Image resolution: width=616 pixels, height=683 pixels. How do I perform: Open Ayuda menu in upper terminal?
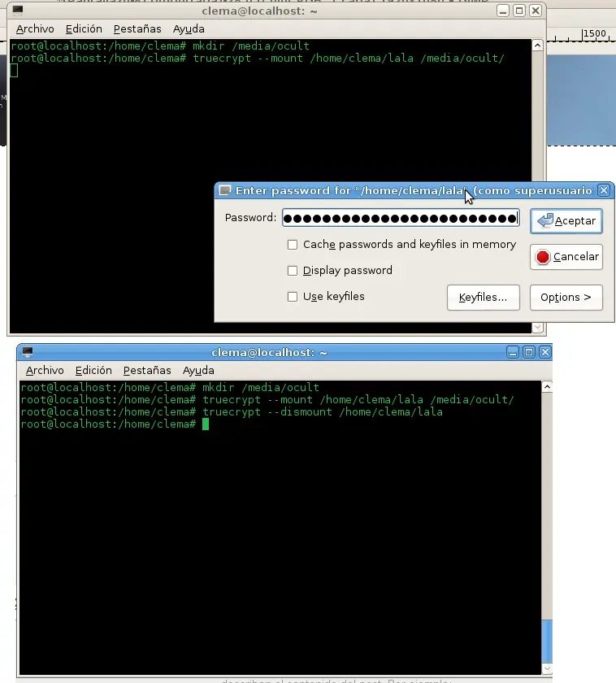(x=189, y=28)
